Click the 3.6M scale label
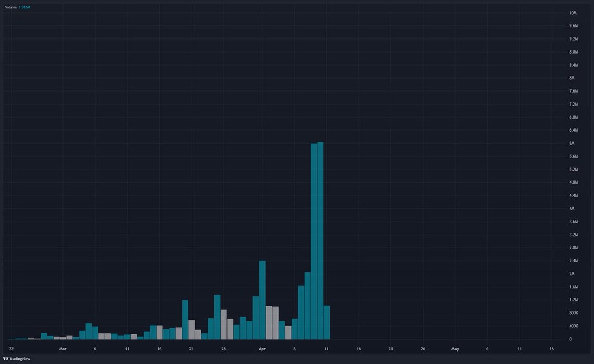This screenshot has height=364, width=594. 574,222
